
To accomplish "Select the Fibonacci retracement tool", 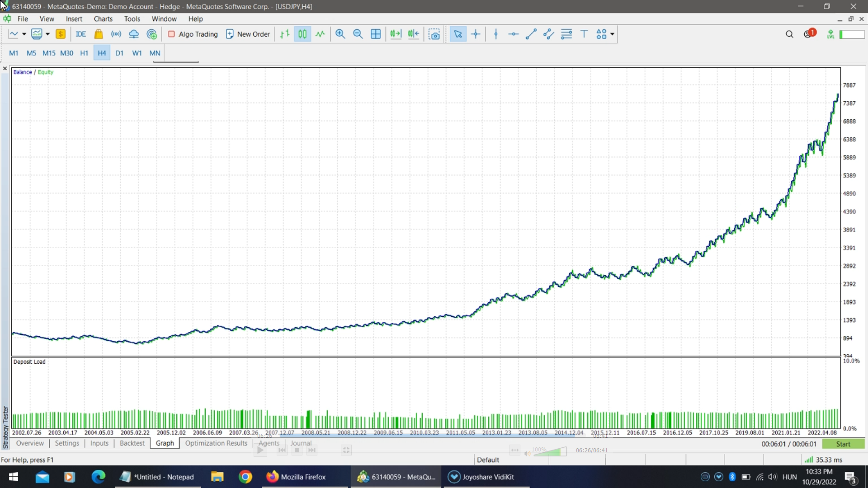I will pos(566,34).
